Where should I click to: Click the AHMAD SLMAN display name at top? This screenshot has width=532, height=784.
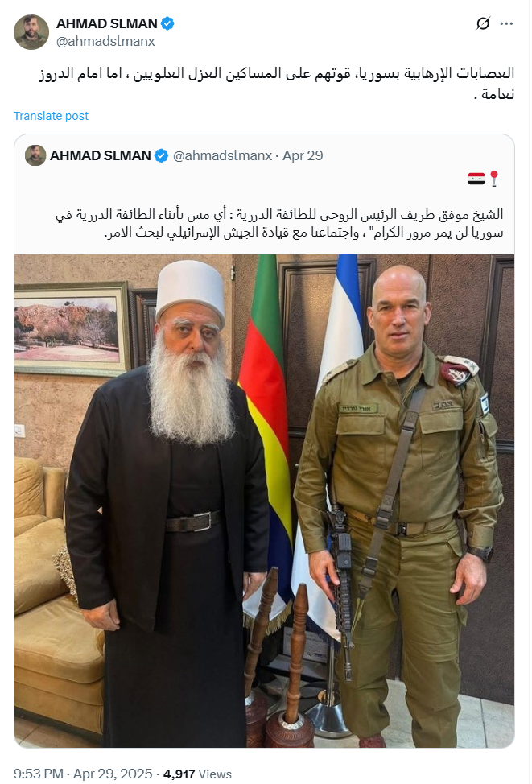coord(107,23)
